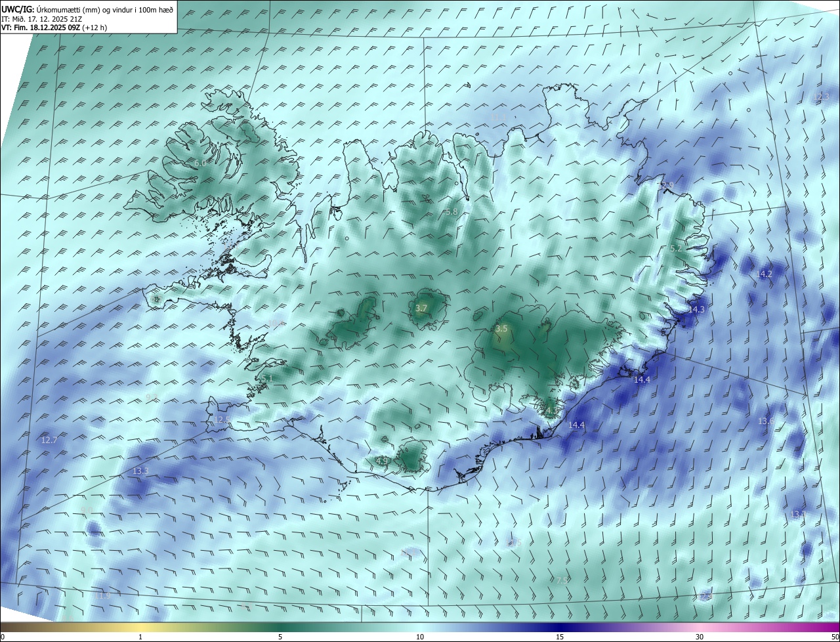This screenshot has width=840, height=642.
Task: Click the 12.5 value on Reykjanes
Action: (222, 419)
